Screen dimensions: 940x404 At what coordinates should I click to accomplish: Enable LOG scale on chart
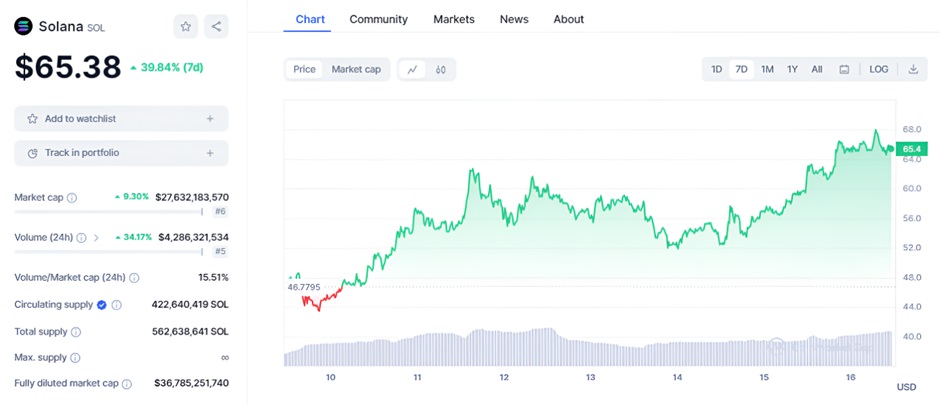(x=878, y=69)
